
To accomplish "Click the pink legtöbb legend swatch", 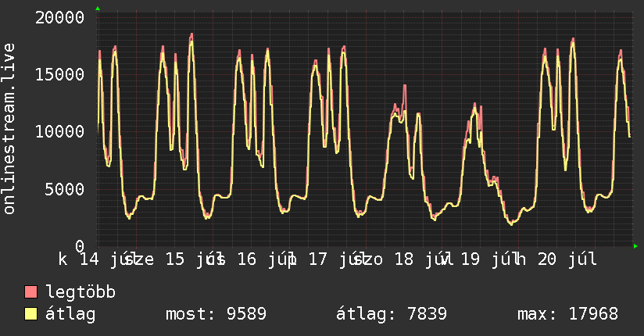I will pyautogui.click(x=30, y=292).
